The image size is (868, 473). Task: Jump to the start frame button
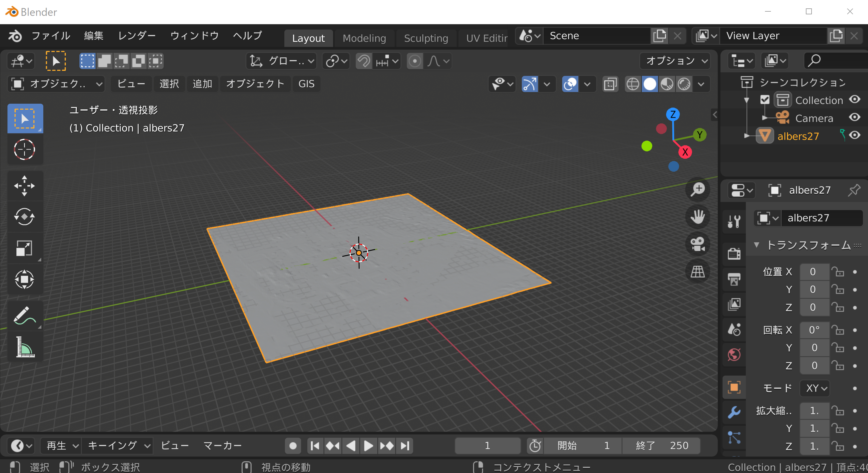(315, 446)
